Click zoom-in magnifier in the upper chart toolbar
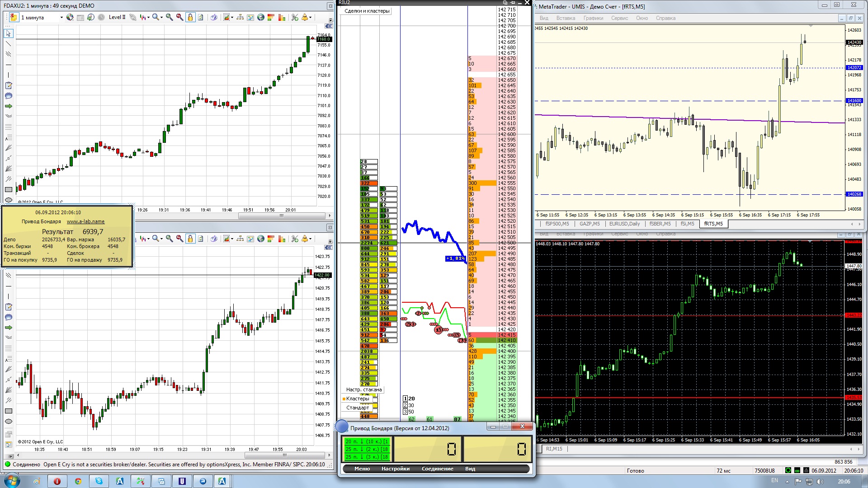This screenshot has width=868, height=488. coord(169,17)
